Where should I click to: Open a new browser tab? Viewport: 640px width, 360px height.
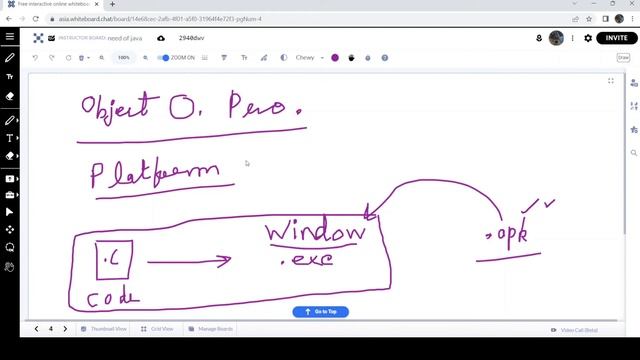(112, 4)
